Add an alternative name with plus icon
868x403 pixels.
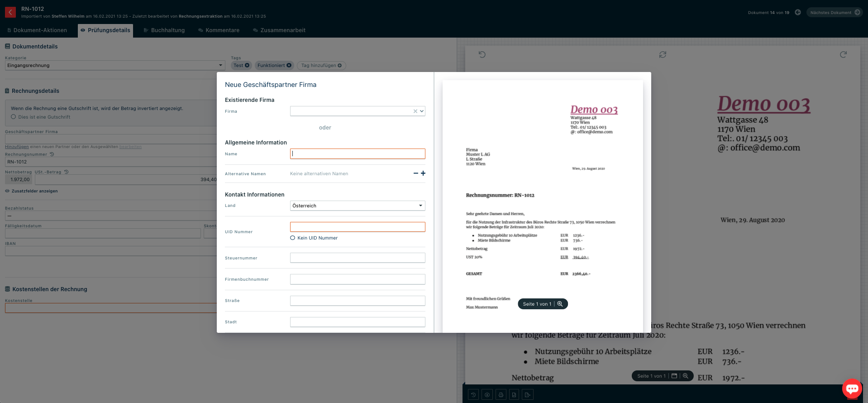(423, 173)
